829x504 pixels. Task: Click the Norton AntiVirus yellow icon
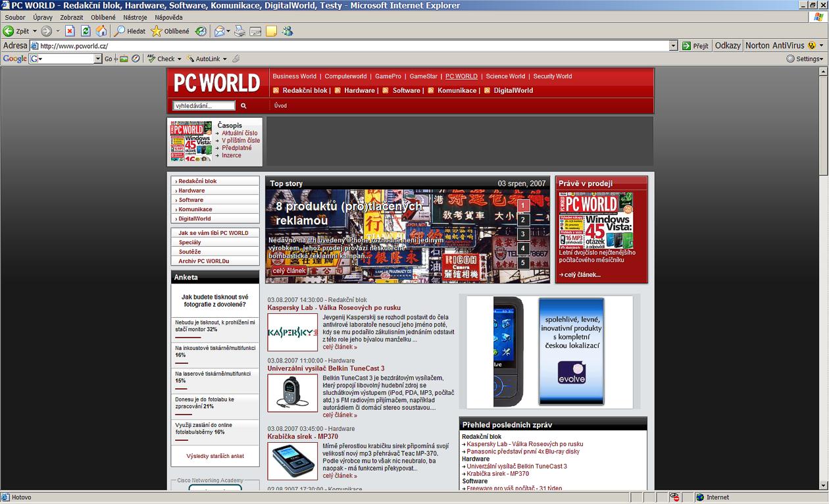812,45
